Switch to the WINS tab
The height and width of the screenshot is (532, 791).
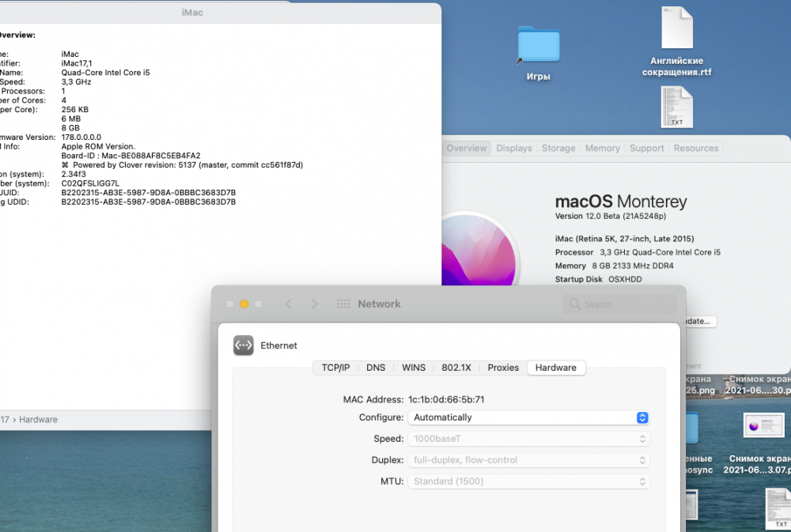[x=414, y=368]
